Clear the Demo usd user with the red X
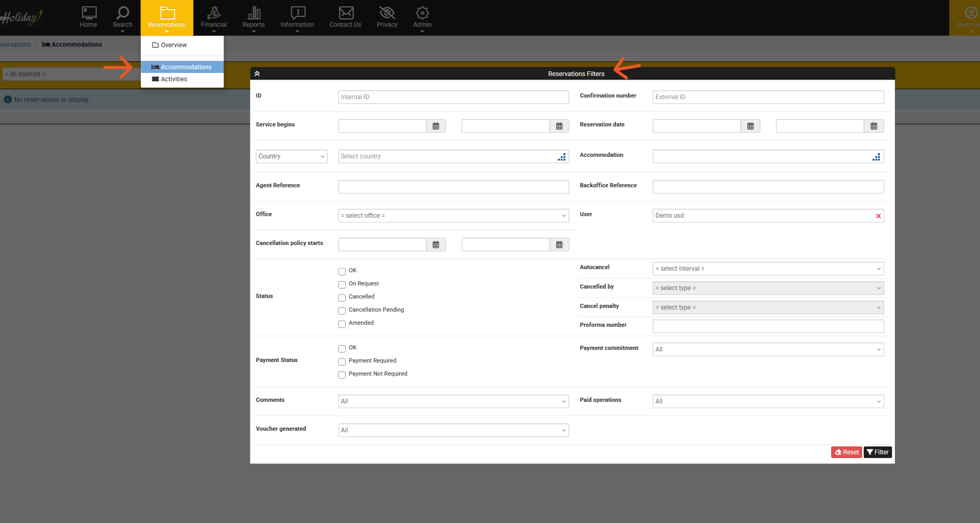The height and width of the screenshot is (523, 980). (x=878, y=216)
